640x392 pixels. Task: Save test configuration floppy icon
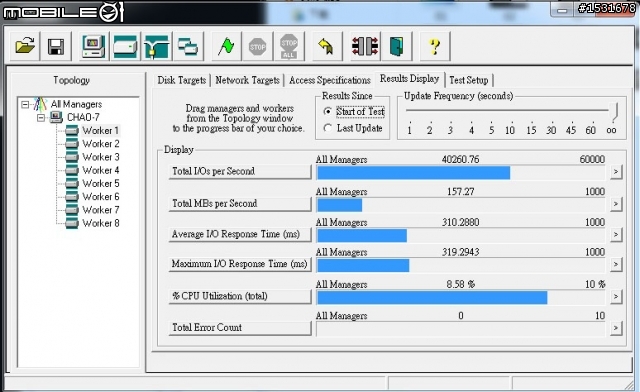(56, 46)
